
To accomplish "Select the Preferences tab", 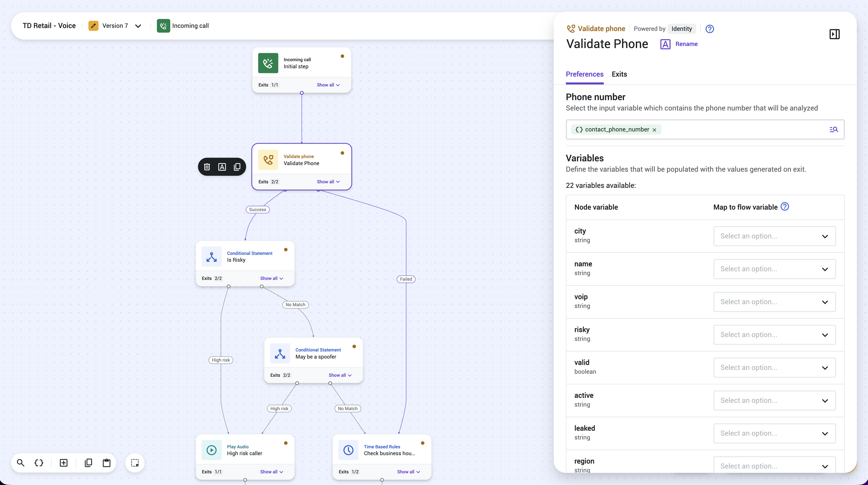I will tap(585, 74).
